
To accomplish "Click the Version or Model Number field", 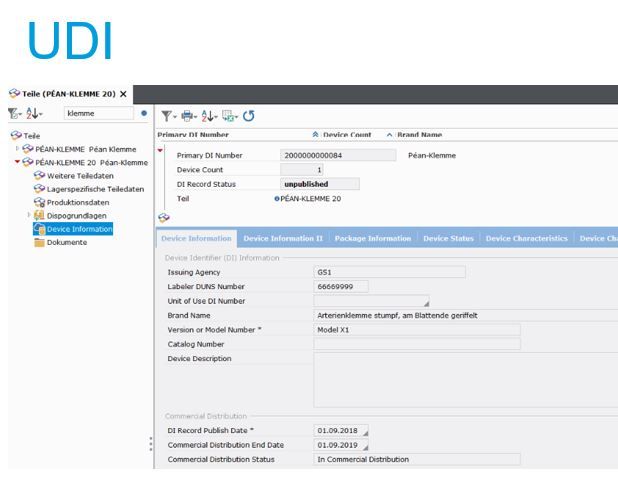I will tap(417, 330).
